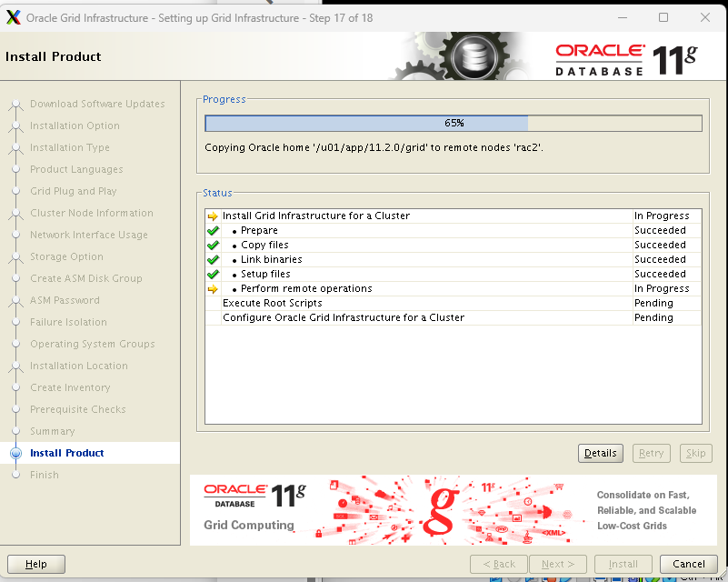Viewport: 728px width, 582px height.
Task: Select Installation Option step
Action: click(75, 125)
